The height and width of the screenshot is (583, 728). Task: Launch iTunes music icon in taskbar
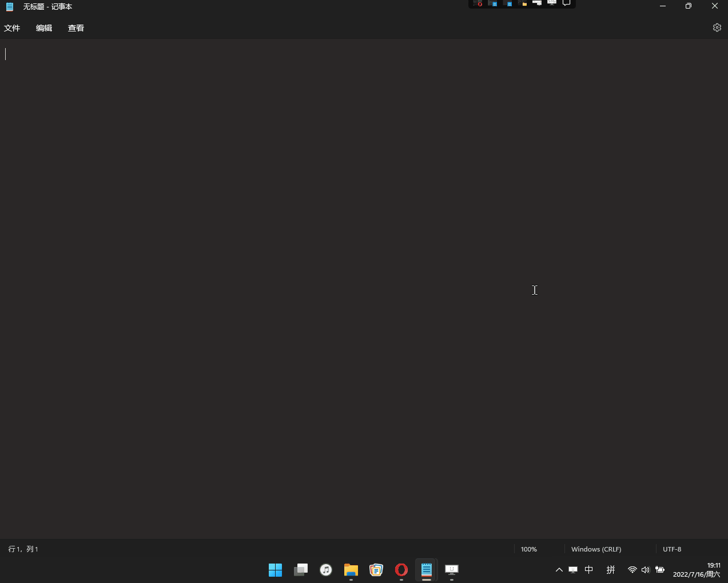coord(326,569)
